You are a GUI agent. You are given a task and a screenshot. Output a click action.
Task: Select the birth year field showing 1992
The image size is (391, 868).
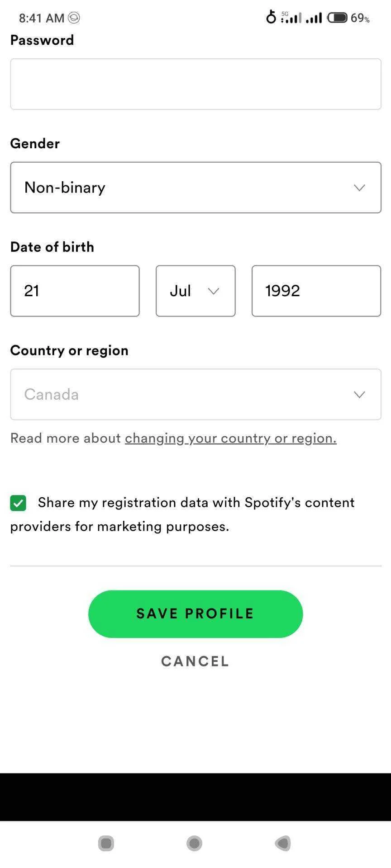click(x=316, y=291)
